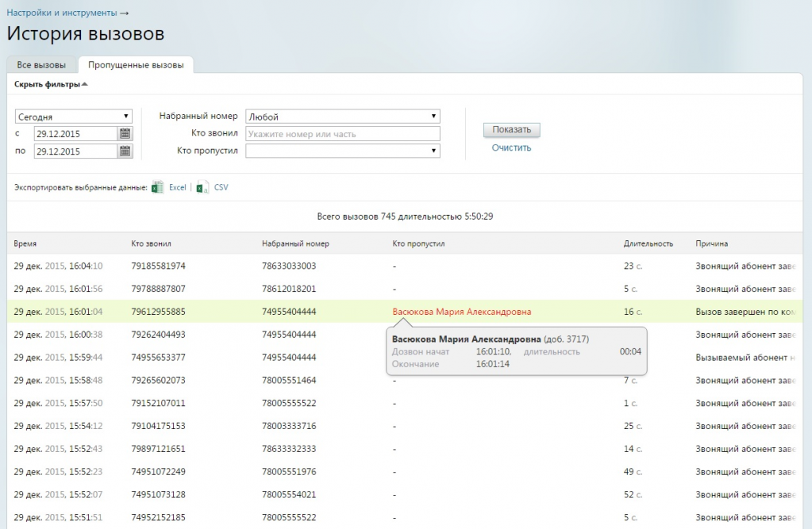
Task: Click Васюкова Мария Александровна red name
Action: [461, 312]
